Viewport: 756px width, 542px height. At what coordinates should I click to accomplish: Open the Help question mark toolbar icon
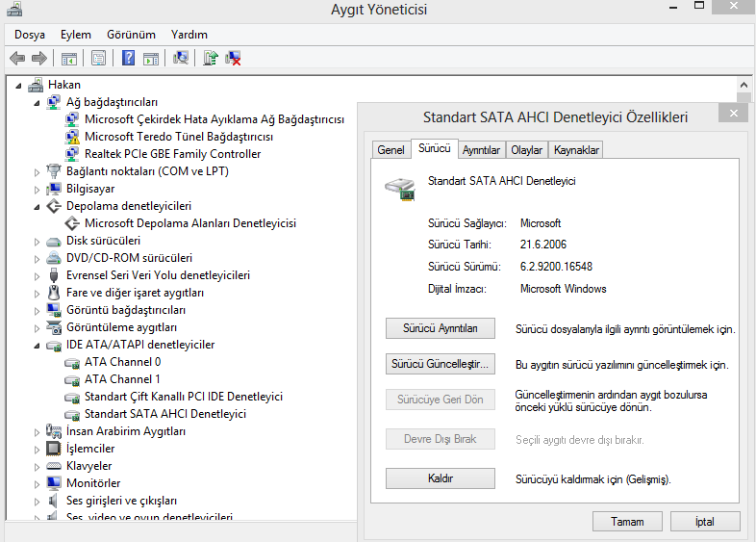pos(128,59)
